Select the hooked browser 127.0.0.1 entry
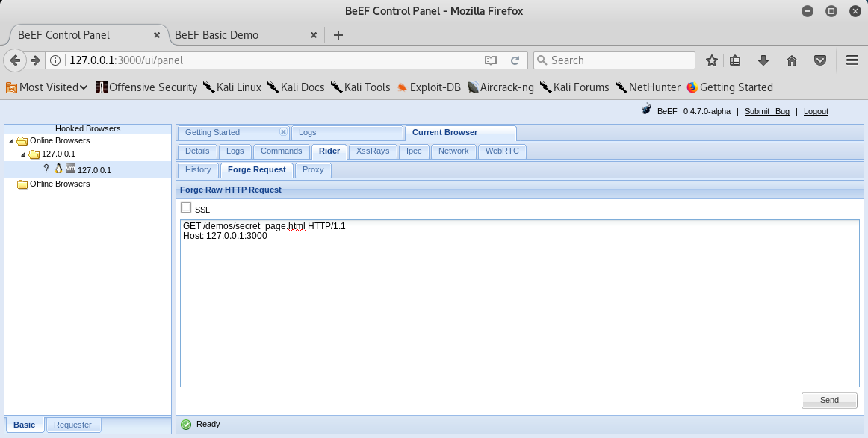The height and width of the screenshot is (438, 868). coord(88,169)
